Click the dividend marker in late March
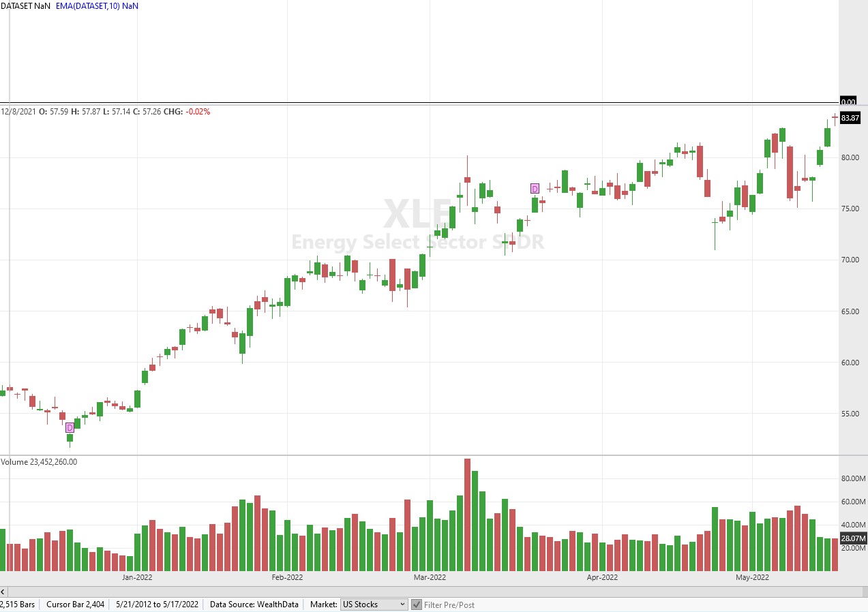The height and width of the screenshot is (612, 868). click(x=535, y=188)
